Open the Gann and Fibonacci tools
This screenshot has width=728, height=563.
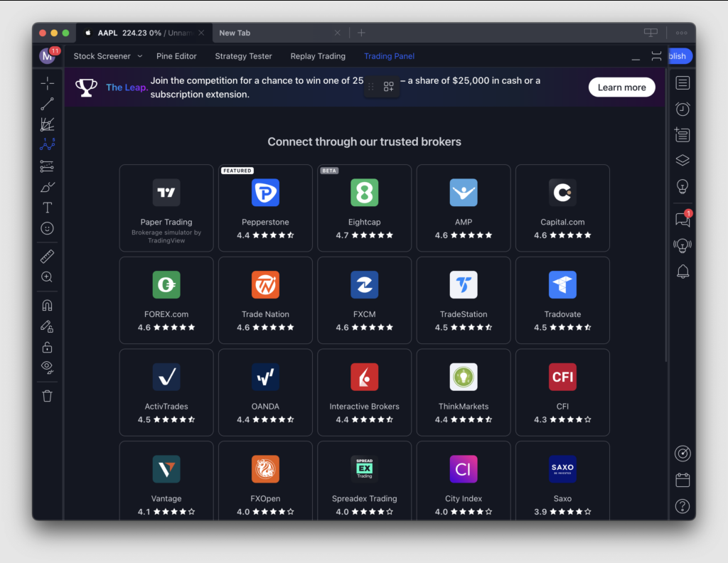click(48, 124)
